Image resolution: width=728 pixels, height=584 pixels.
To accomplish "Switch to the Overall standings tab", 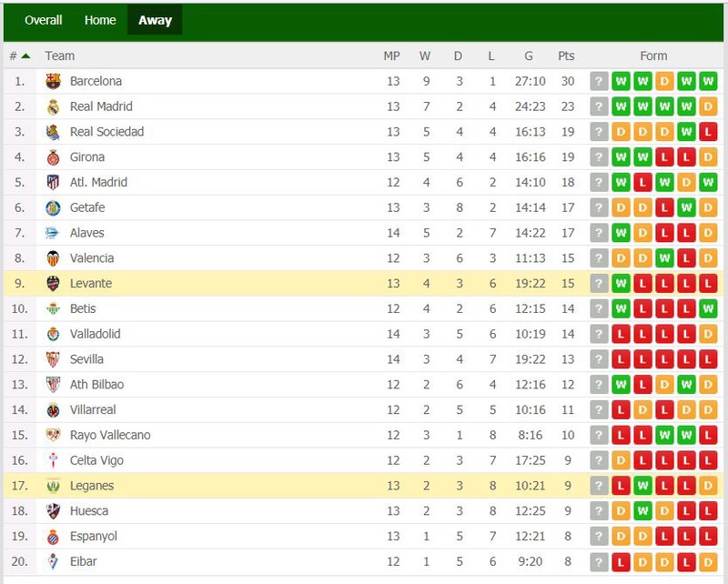I will [x=43, y=20].
